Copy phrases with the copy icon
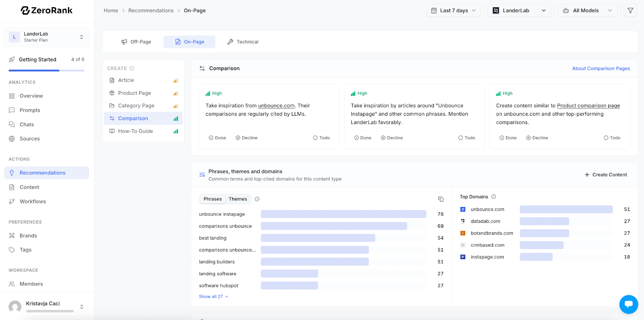644x320 pixels. point(441,199)
